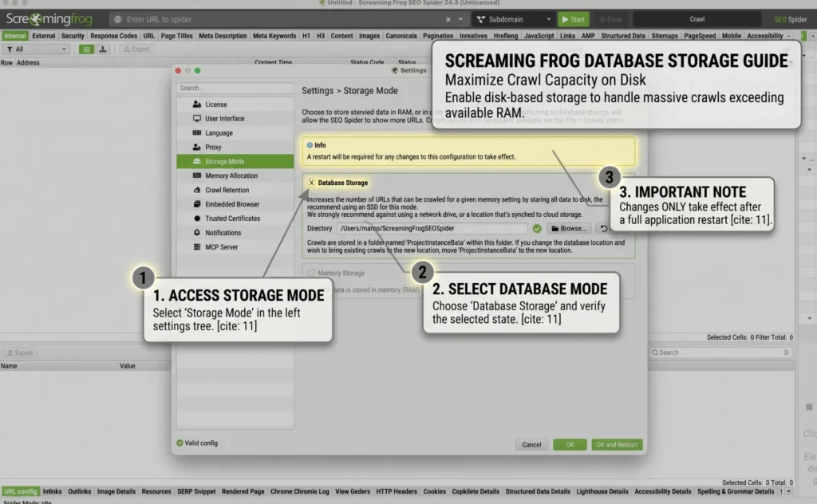Screen dimensions: 817x504
Task: Open the URL config bottom tab
Action: (x=20, y=491)
